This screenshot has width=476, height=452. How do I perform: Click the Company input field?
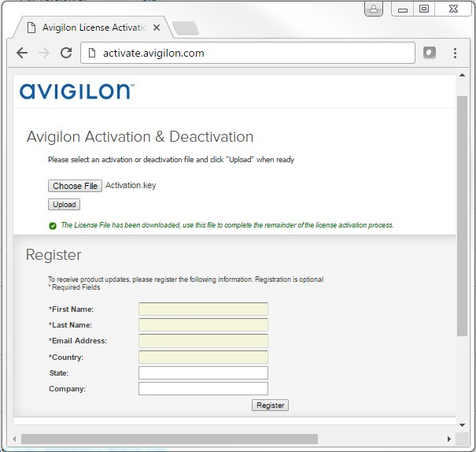pyautogui.click(x=203, y=389)
